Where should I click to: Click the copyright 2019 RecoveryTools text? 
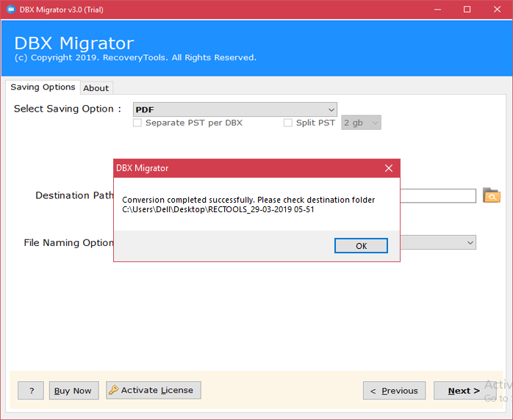coord(135,58)
